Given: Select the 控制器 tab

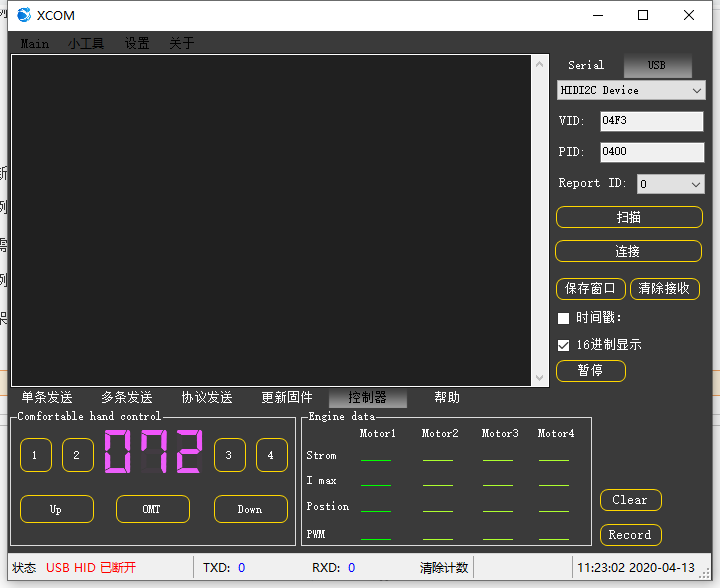Looking at the screenshot, I should coord(367,398).
